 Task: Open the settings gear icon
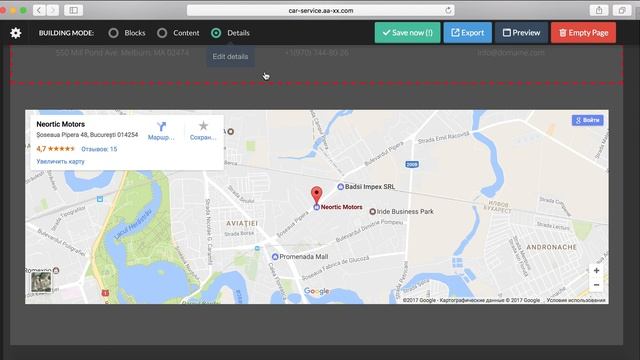click(x=16, y=33)
